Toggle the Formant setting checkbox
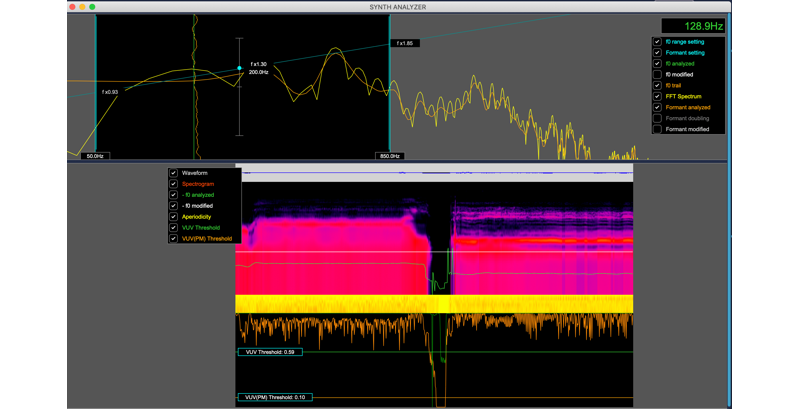This screenshot has width=800, height=409. pos(658,53)
